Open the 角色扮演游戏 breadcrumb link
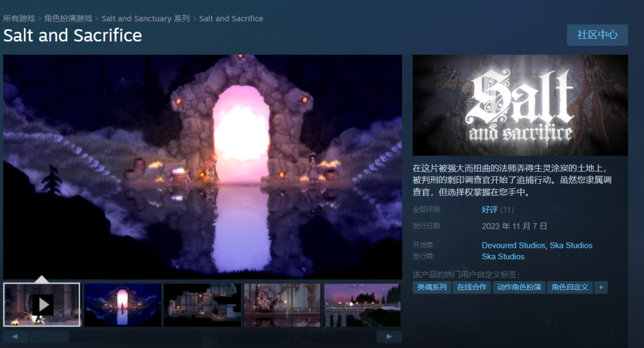 click(68, 19)
